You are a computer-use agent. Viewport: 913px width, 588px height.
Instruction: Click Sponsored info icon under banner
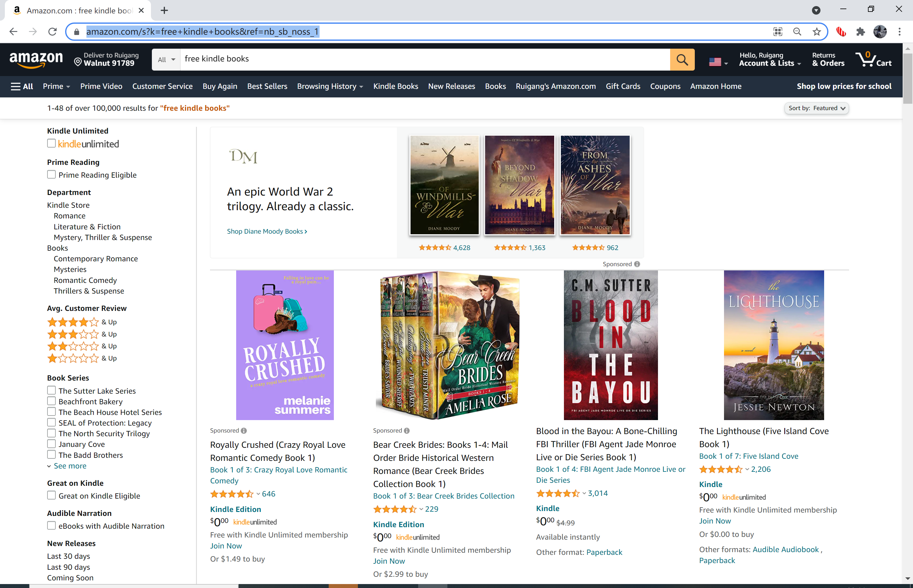tap(637, 264)
